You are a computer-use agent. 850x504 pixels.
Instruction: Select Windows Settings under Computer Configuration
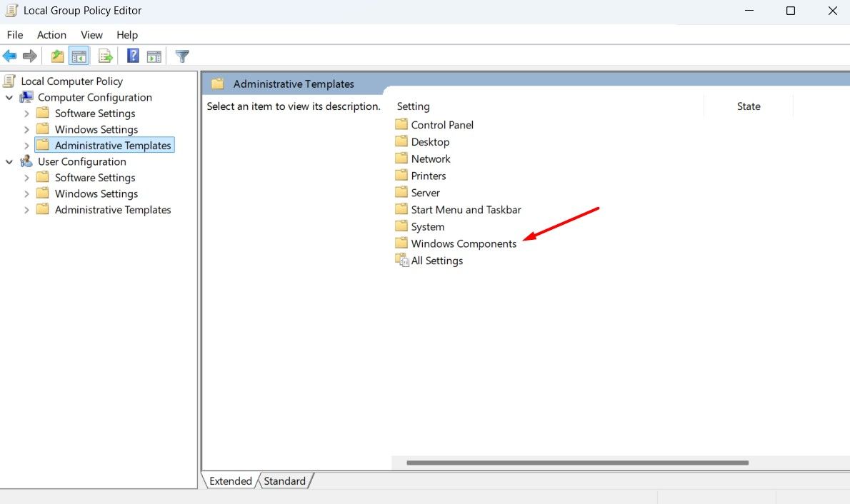coord(96,129)
